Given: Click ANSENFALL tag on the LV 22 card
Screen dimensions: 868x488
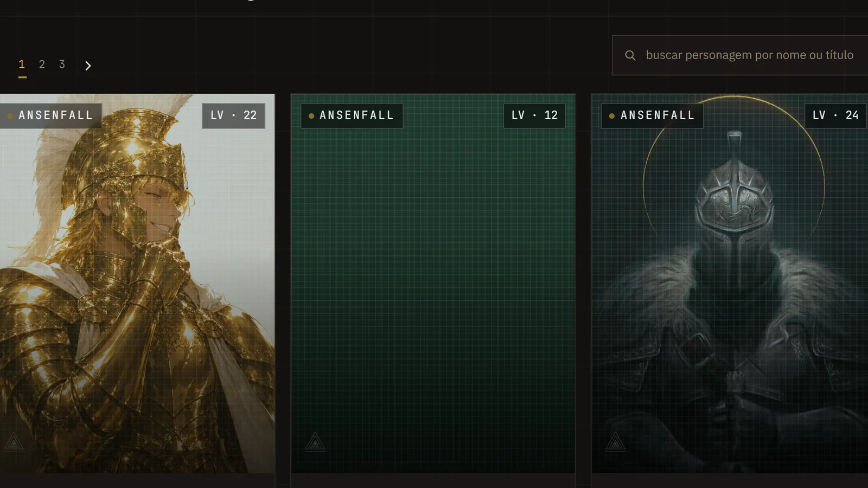Looking at the screenshot, I should [x=51, y=115].
